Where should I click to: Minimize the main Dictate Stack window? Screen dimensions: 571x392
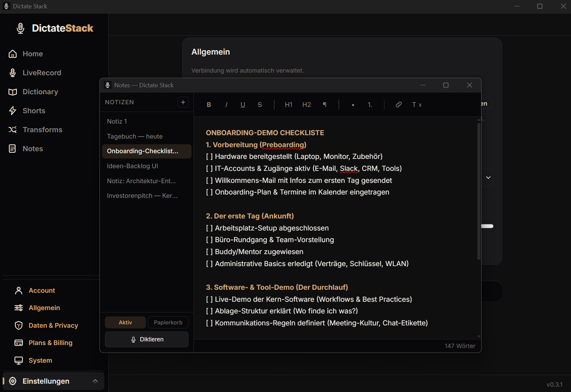pyautogui.click(x=517, y=6)
